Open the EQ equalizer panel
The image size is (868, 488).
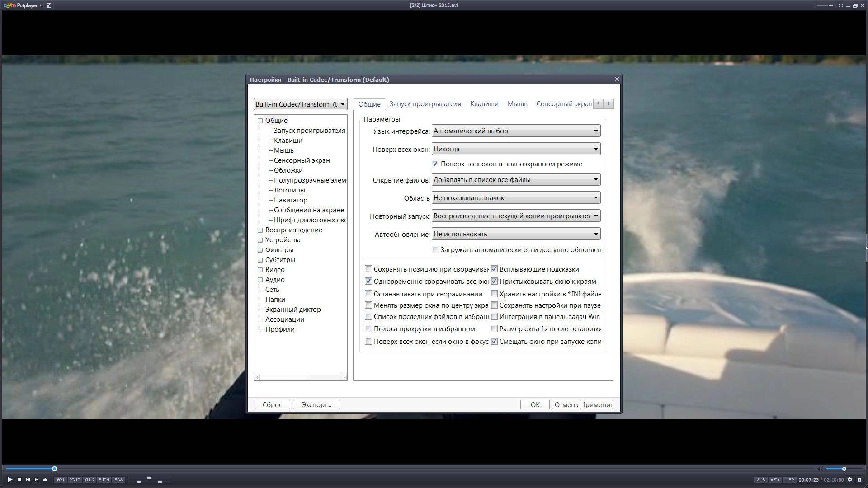[x=790, y=480]
